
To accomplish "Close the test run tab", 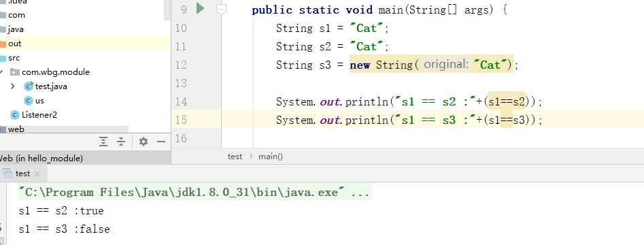I will click(x=37, y=174).
